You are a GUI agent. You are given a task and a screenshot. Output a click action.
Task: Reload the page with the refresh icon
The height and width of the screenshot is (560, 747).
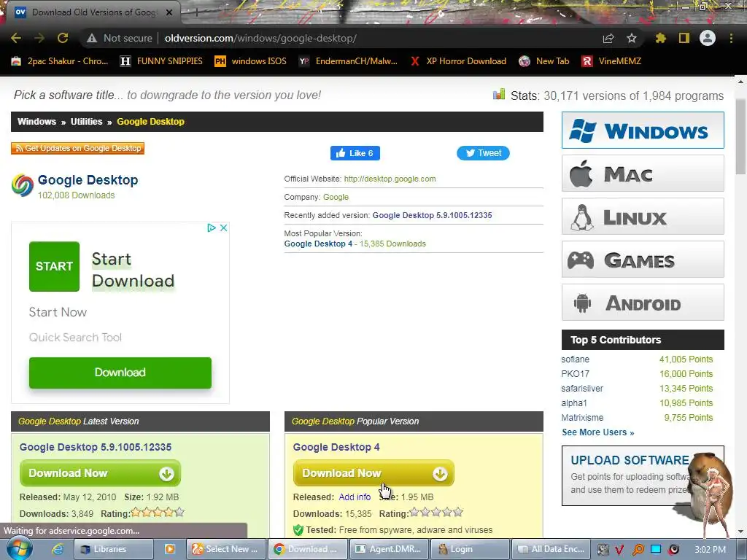tap(63, 38)
